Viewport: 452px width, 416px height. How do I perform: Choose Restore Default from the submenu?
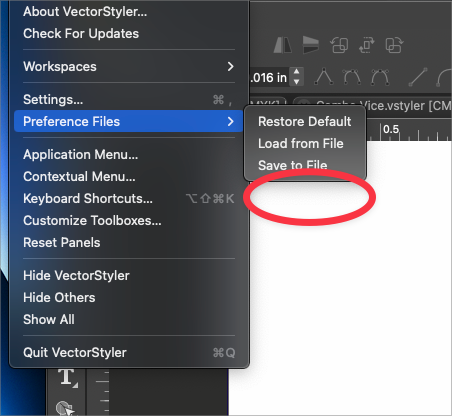[x=305, y=122]
